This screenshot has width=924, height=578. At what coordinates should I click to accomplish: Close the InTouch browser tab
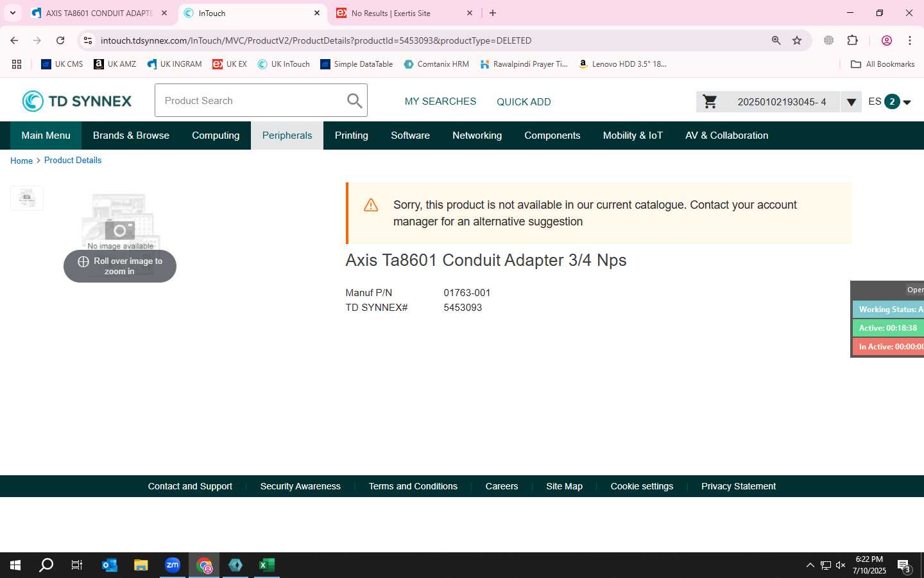click(x=317, y=13)
